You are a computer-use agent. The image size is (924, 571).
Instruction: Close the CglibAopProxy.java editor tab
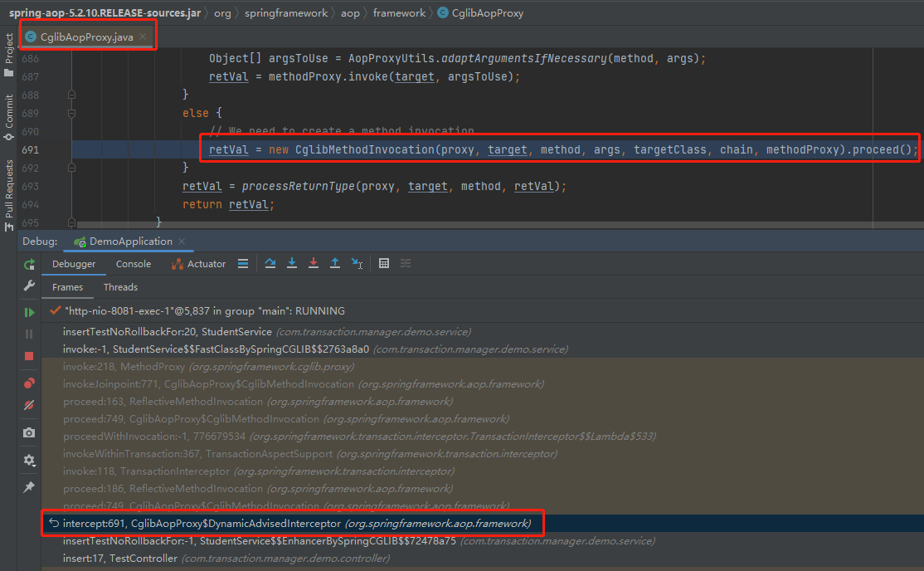143,37
